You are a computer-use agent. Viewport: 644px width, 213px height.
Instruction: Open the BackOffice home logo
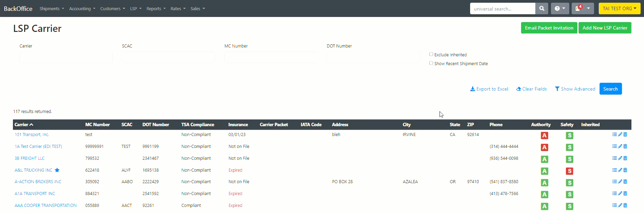(x=18, y=8)
